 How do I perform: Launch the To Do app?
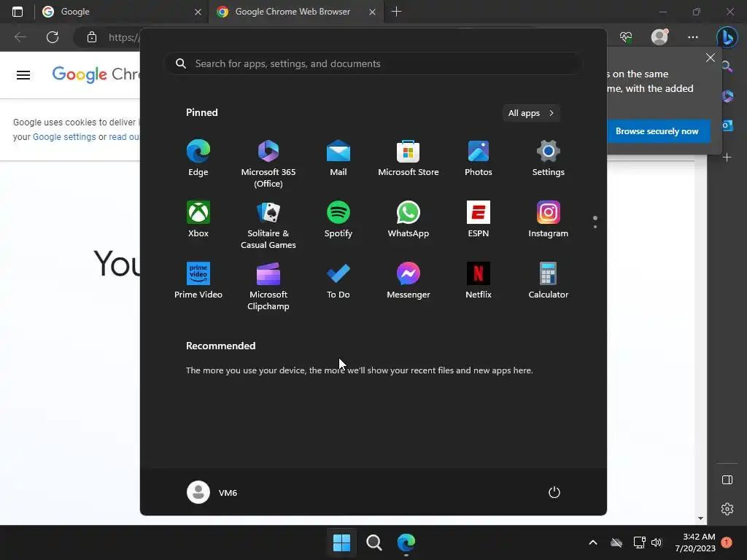pyautogui.click(x=338, y=281)
